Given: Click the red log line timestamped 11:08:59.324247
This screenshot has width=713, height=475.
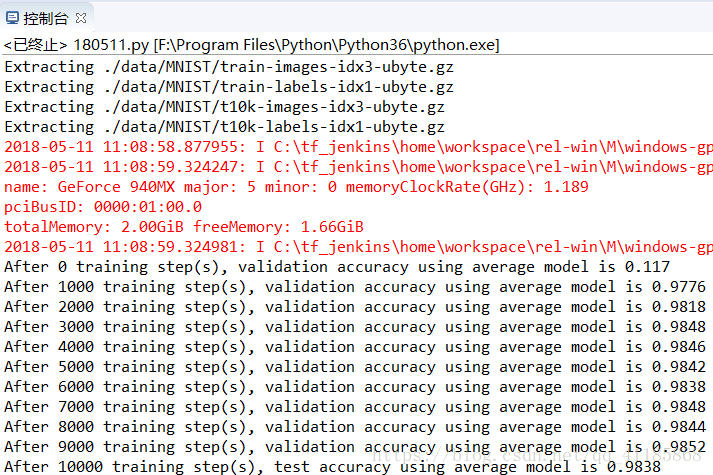Looking at the screenshot, I should click(358, 167).
